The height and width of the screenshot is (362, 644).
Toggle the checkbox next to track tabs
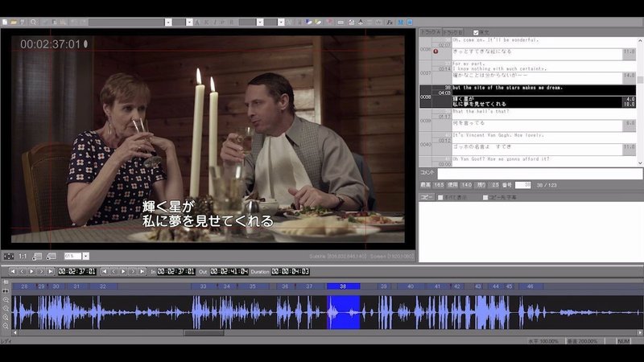click(x=476, y=32)
